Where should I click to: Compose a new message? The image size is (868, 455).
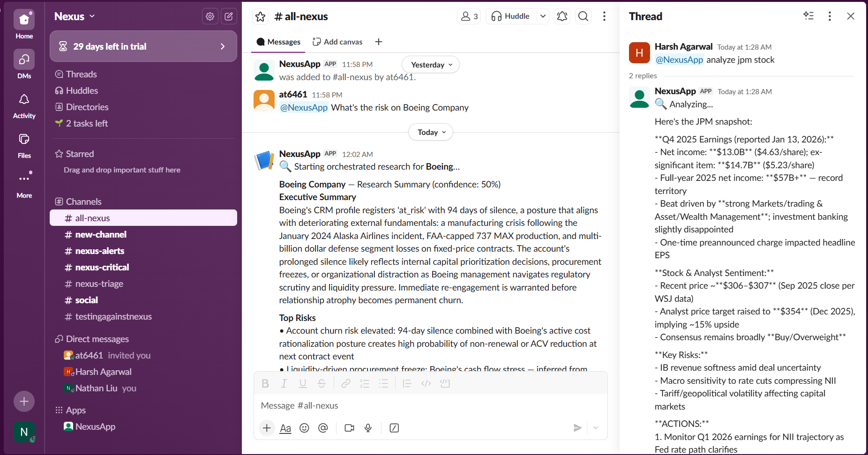(x=229, y=16)
